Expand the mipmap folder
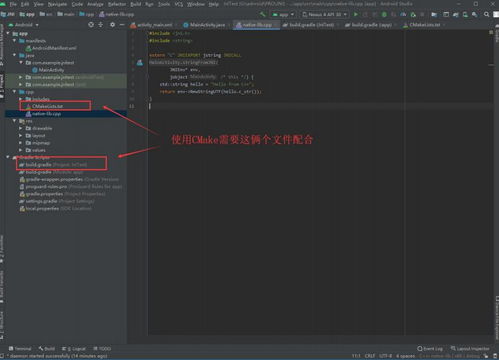 (21, 143)
